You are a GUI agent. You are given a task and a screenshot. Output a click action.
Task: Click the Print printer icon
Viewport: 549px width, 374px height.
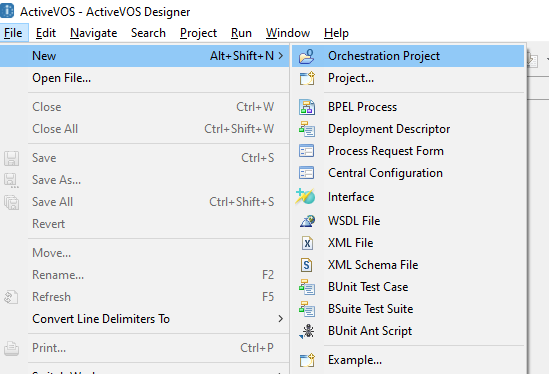(x=11, y=348)
